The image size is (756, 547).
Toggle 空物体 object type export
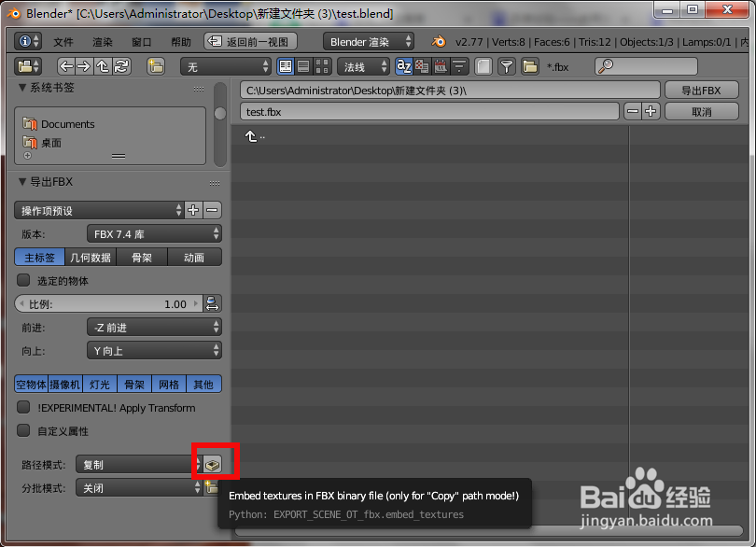pos(32,384)
